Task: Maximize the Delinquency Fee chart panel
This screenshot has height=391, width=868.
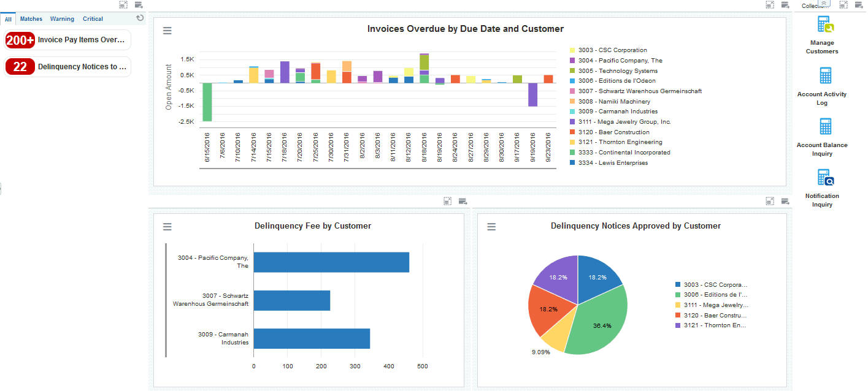Action: [448, 201]
